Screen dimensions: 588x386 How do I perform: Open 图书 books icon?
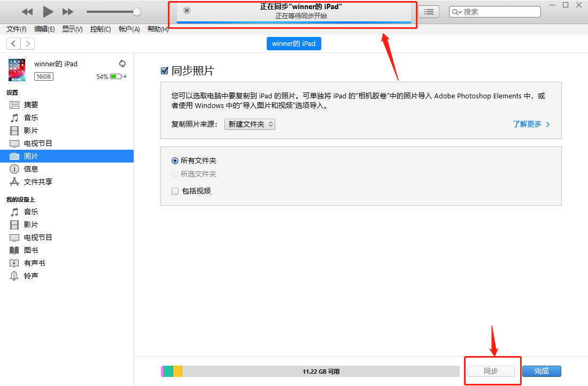(14, 251)
